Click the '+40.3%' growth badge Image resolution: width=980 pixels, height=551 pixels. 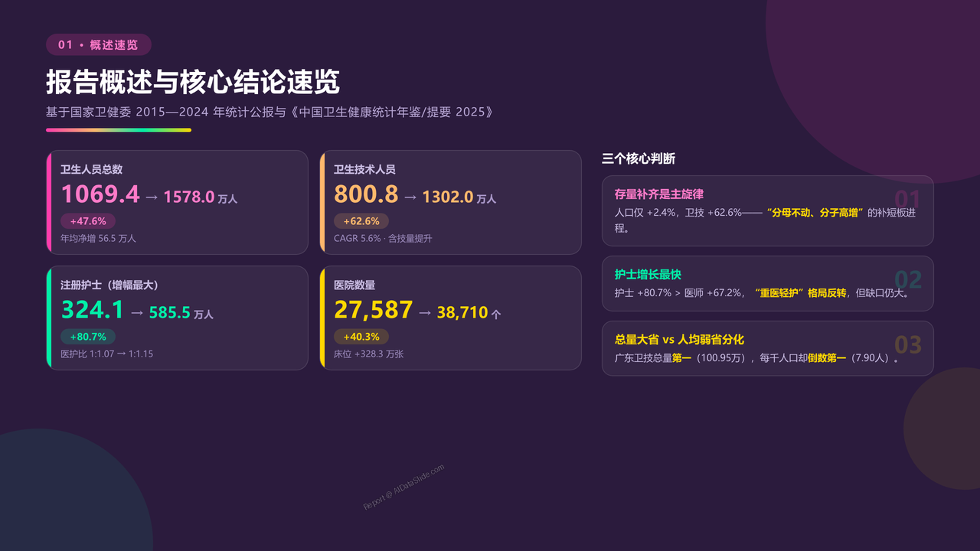tap(361, 337)
